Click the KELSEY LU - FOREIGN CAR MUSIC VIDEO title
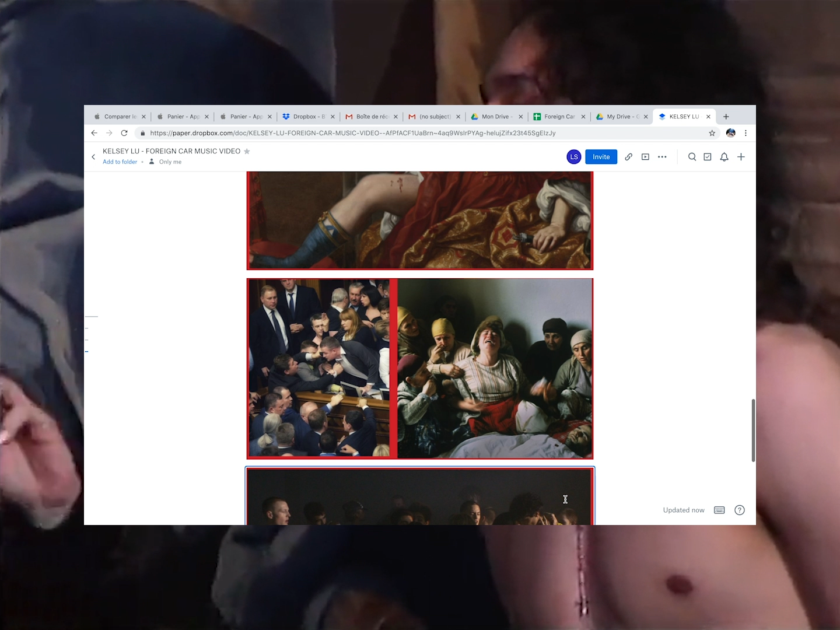840x630 pixels. coord(171,151)
